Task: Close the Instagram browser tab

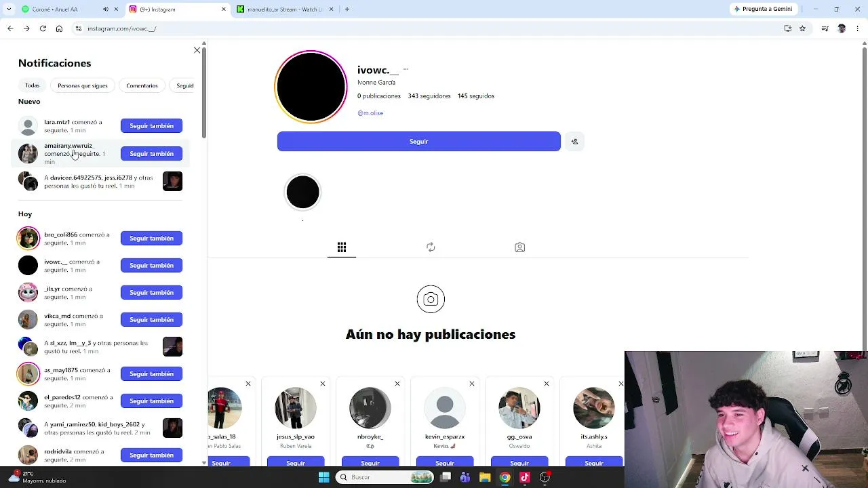Action: (224, 9)
